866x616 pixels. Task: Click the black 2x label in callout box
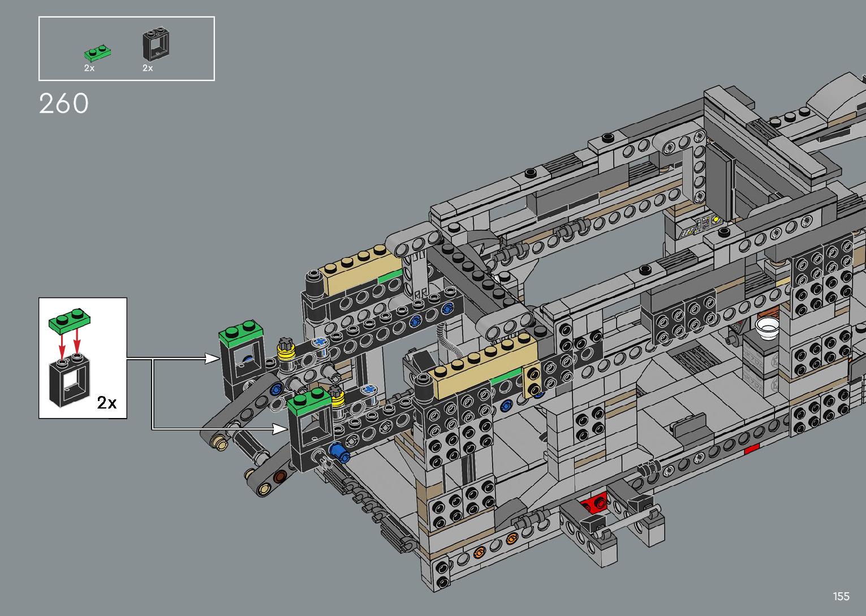click(x=106, y=403)
